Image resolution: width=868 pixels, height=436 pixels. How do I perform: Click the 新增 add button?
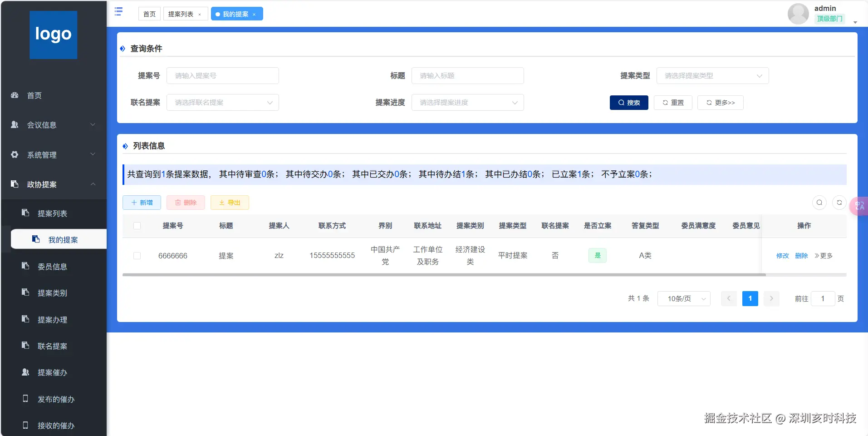click(142, 203)
